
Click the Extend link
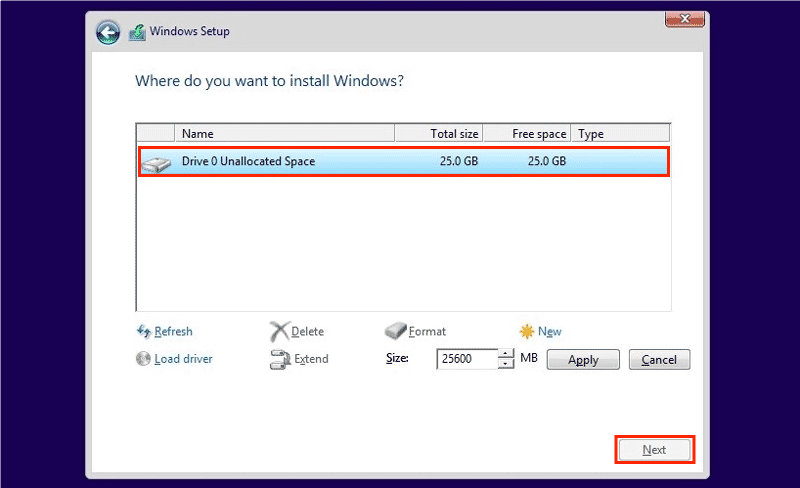(x=311, y=359)
